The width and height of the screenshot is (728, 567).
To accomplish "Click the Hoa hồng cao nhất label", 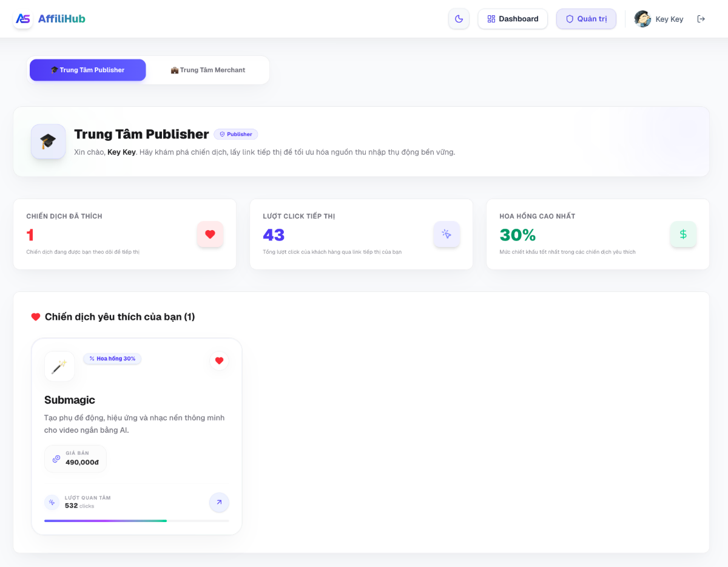I will pyautogui.click(x=538, y=216).
